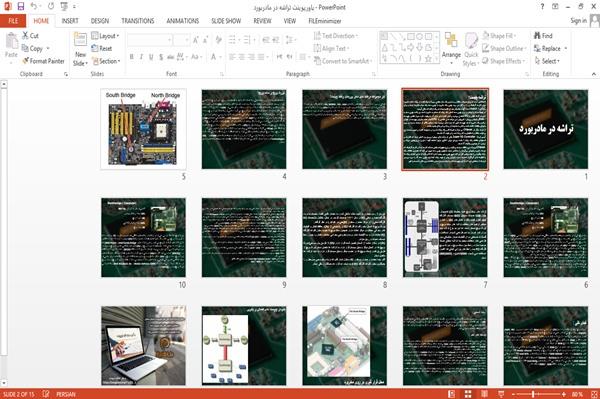Open the Layout dropdown

[105, 36]
